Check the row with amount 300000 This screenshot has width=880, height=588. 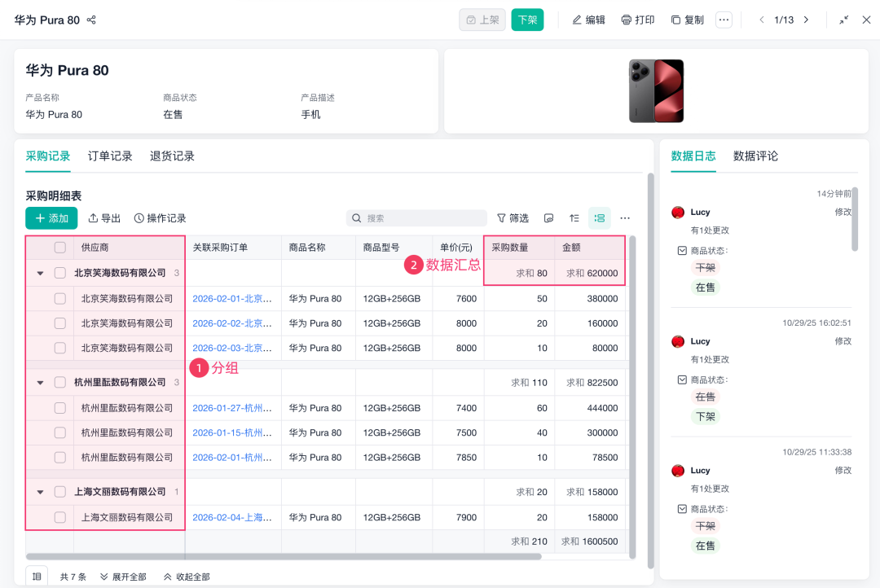click(60, 433)
